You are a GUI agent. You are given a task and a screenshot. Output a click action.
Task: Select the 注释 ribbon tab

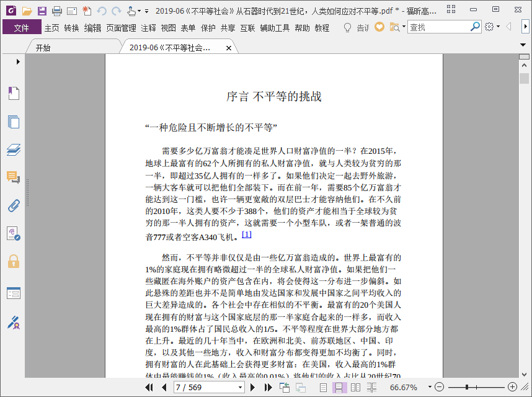[148, 28]
